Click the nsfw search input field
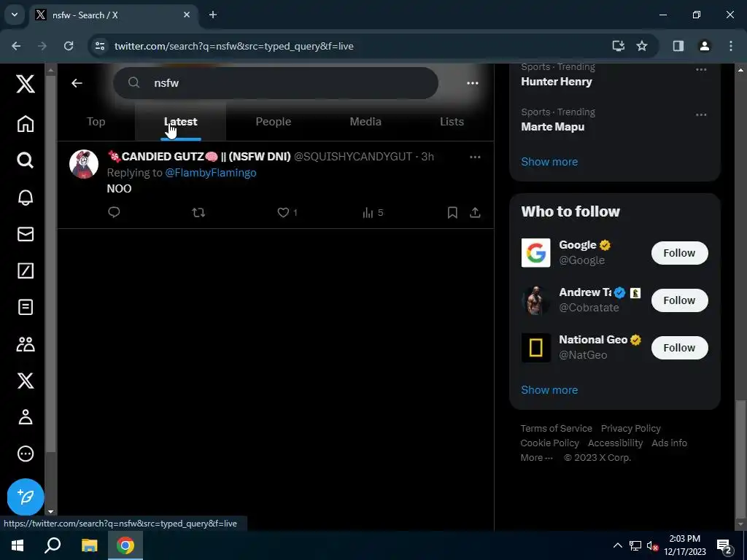This screenshot has height=560, width=747. [275, 83]
